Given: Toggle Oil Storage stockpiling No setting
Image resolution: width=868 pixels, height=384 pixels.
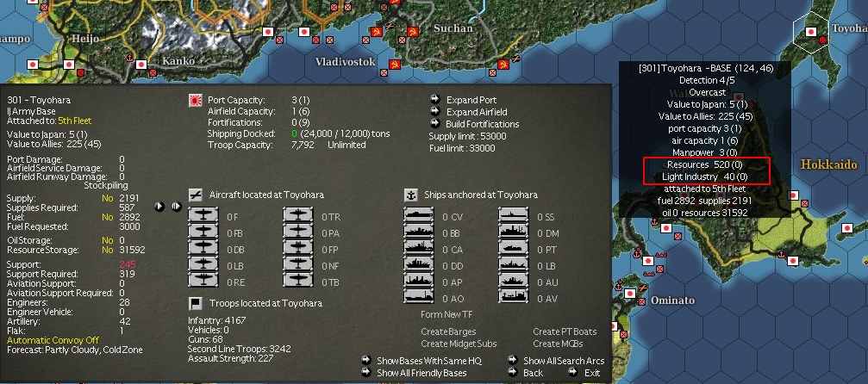Looking at the screenshot, I should pyautogui.click(x=108, y=240).
